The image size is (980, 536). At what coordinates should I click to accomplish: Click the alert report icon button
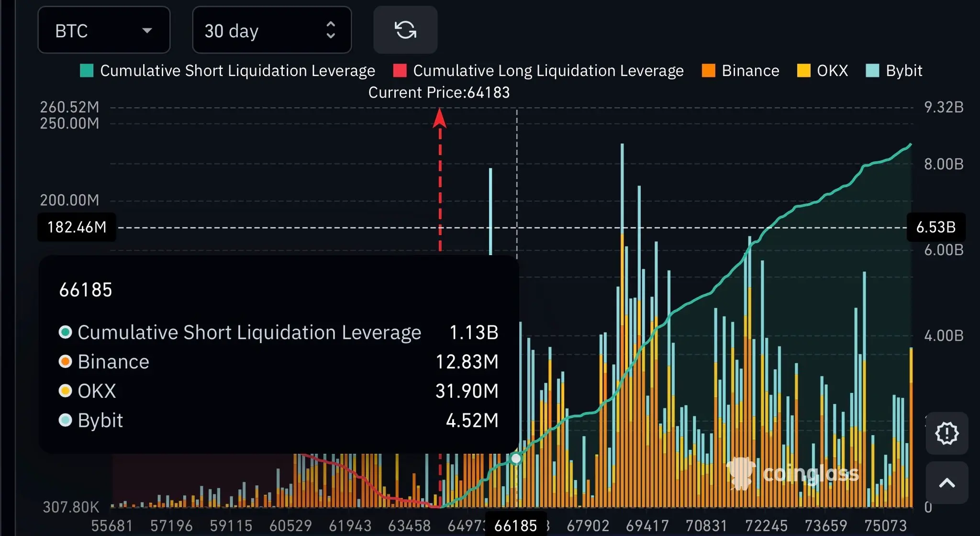[947, 433]
